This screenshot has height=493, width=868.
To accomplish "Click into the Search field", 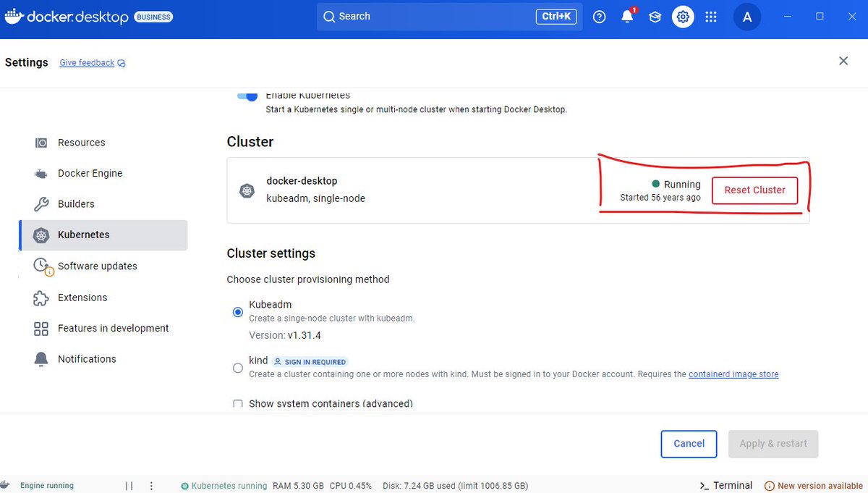I will (x=449, y=17).
